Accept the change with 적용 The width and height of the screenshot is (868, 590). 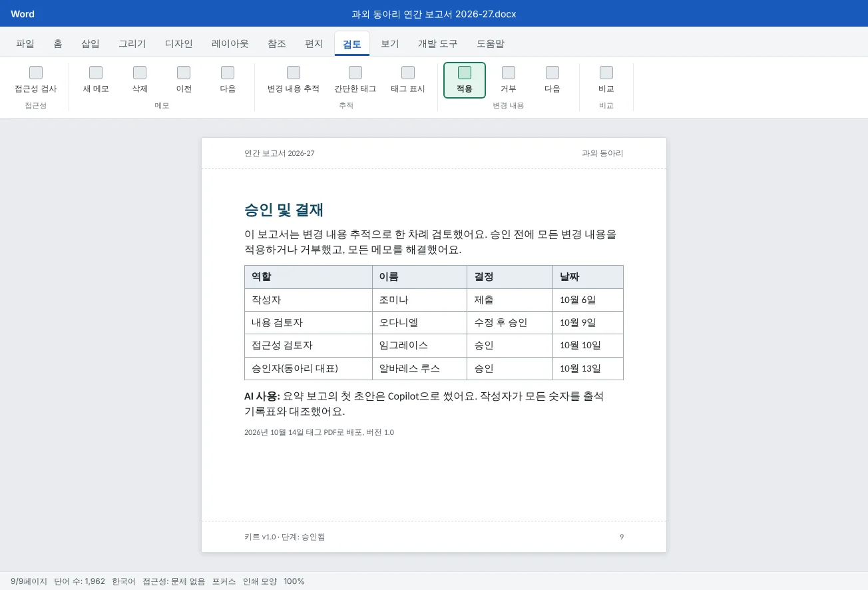[465, 80]
